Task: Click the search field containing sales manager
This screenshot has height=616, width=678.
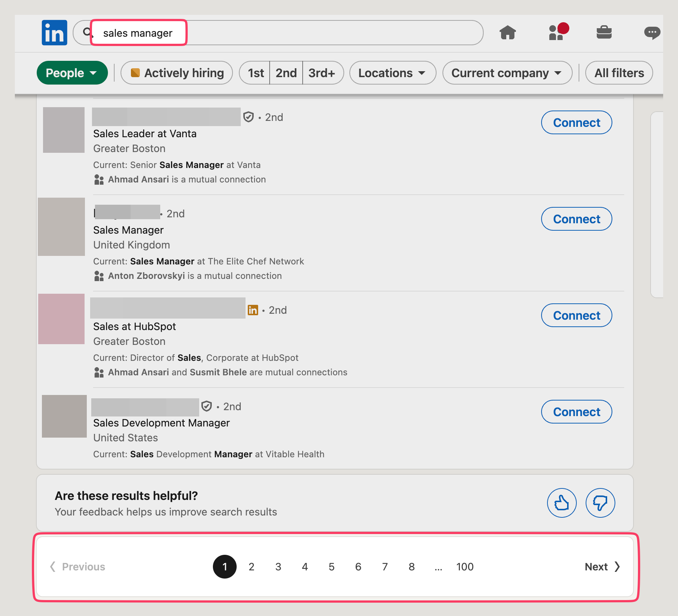Action: 278,33
